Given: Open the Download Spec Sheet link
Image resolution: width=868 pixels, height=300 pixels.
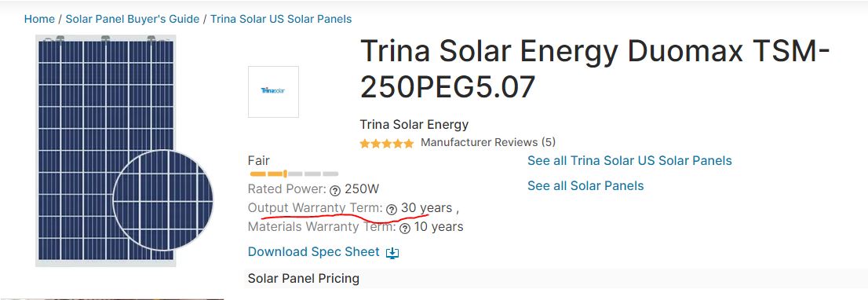Looking at the screenshot, I should 313,252.
